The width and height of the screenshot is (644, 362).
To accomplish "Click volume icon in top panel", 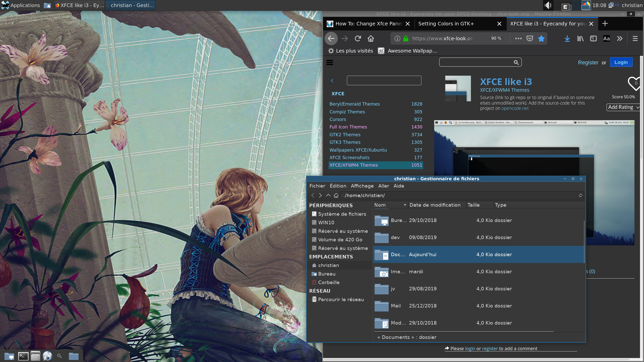I will [x=548, y=5].
